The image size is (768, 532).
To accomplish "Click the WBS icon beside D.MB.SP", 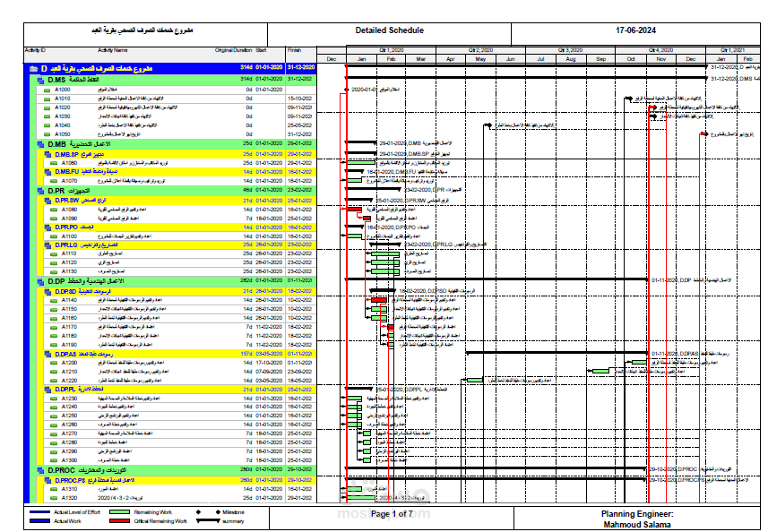I will (48, 155).
